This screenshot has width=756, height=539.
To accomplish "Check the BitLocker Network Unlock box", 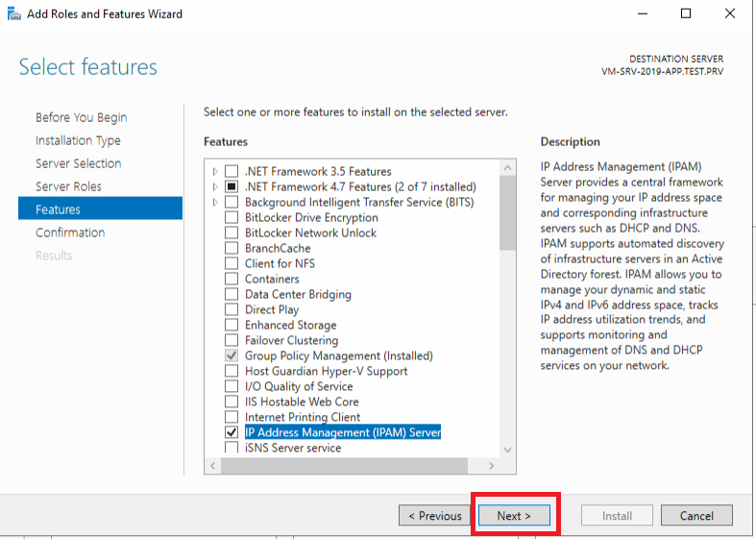I will [x=232, y=233].
